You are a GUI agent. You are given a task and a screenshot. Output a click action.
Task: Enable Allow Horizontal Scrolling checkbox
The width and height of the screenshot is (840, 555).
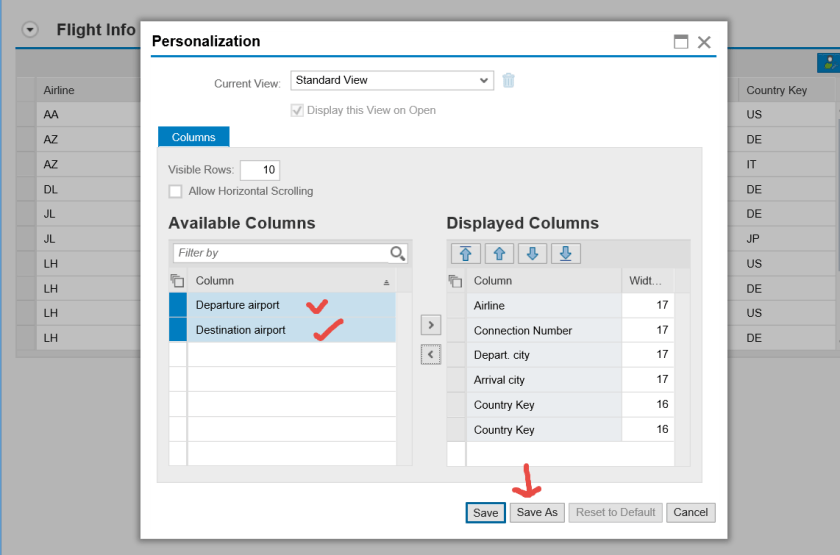176,191
